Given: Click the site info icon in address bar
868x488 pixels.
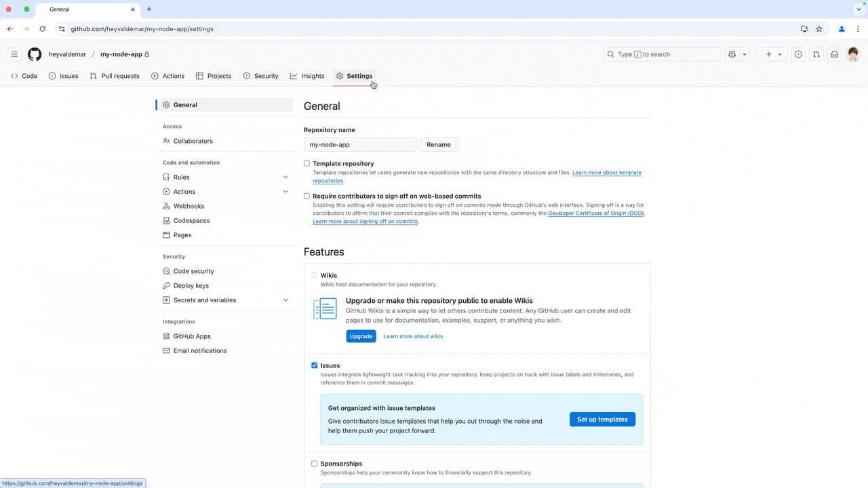Looking at the screenshot, I should click(62, 29).
